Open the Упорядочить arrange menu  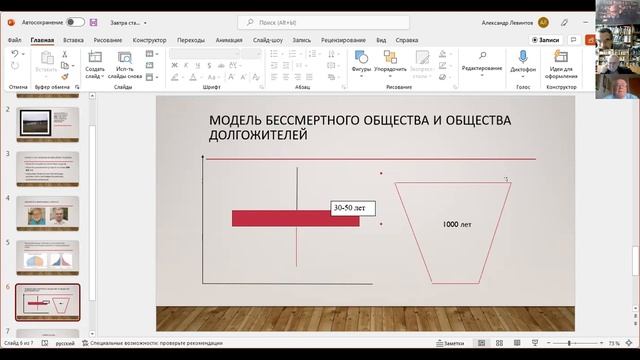[390, 64]
